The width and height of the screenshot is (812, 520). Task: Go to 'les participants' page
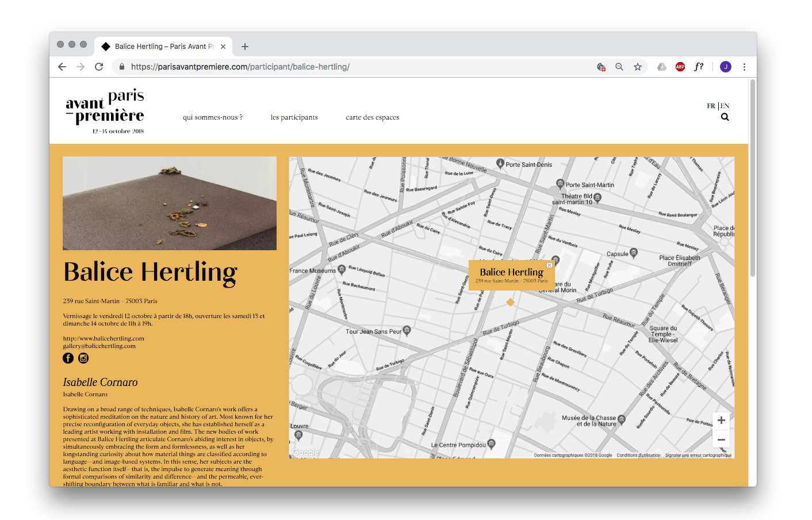(294, 117)
